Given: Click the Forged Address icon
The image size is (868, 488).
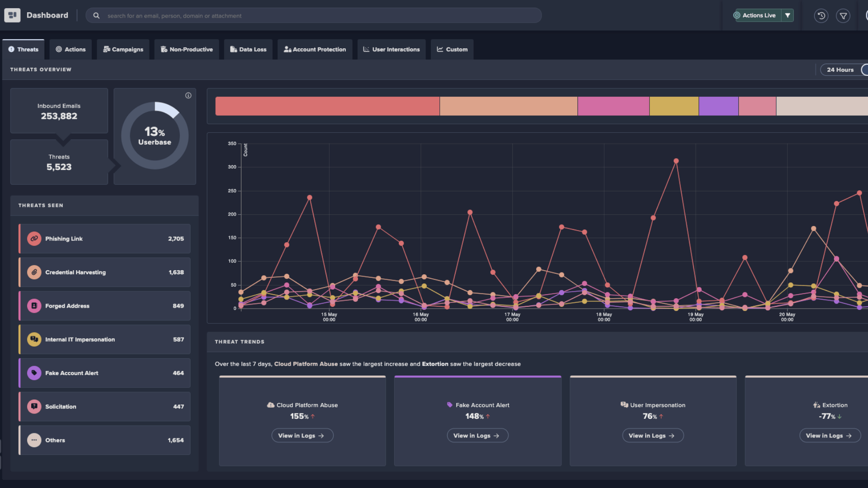Looking at the screenshot, I should (34, 306).
